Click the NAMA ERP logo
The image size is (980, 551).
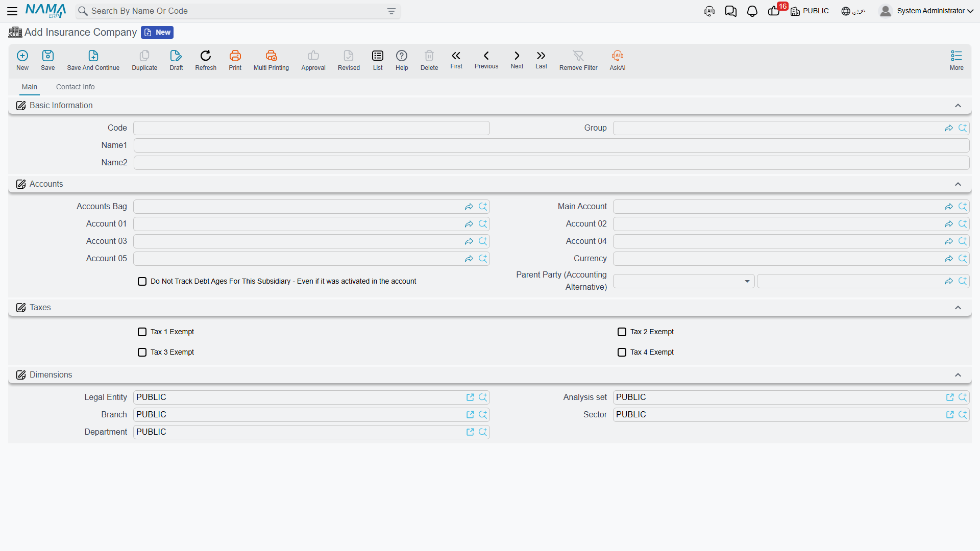tap(46, 11)
